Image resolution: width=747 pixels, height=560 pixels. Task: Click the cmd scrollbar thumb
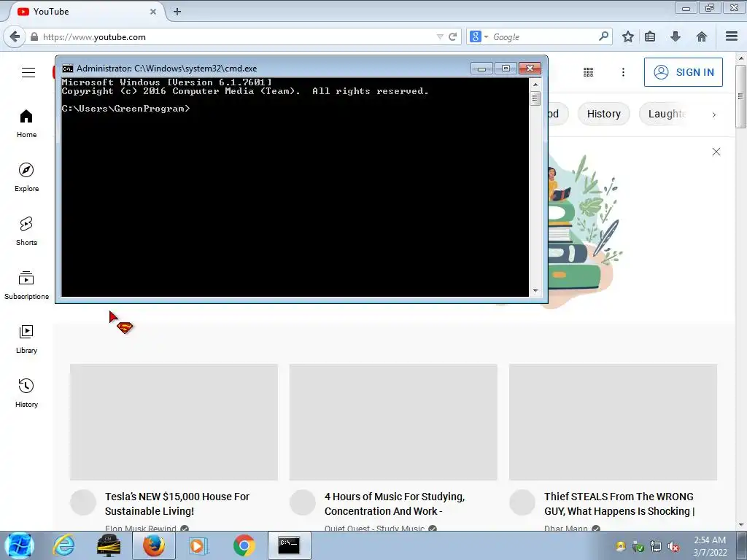click(x=535, y=98)
